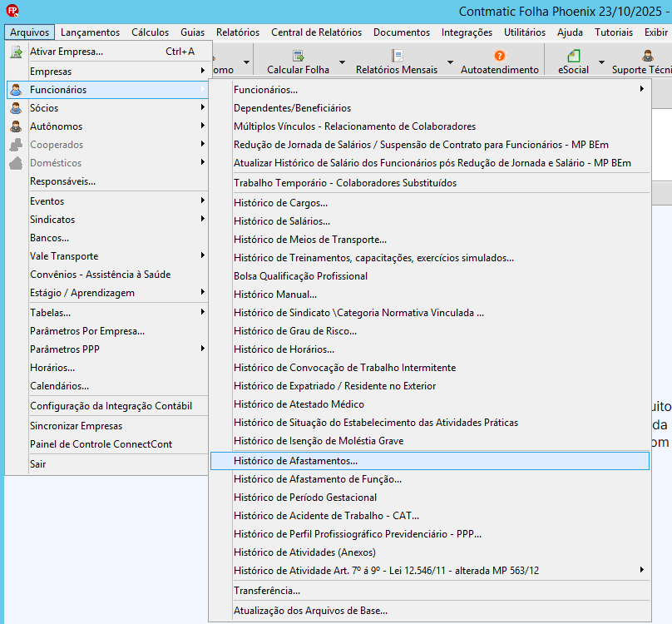The image size is (672, 624).
Task: Click the Autoatendimento question mark icon
Action: click(x=500, y=56)
